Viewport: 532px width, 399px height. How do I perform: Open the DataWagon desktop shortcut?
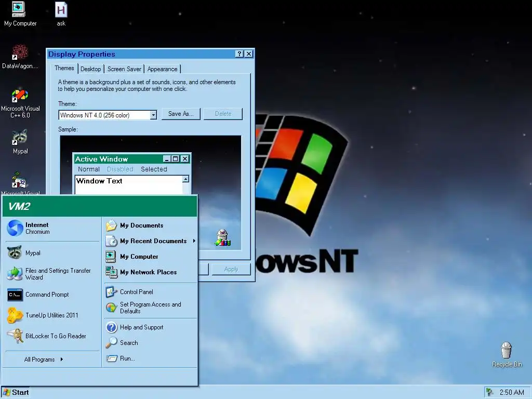[x=20, y=57]
